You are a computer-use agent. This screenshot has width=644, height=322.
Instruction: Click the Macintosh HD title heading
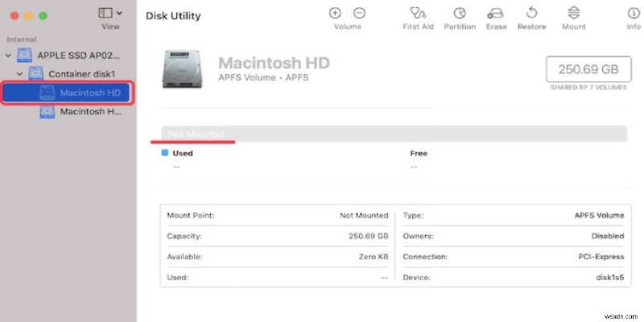(x=275, y=63)
